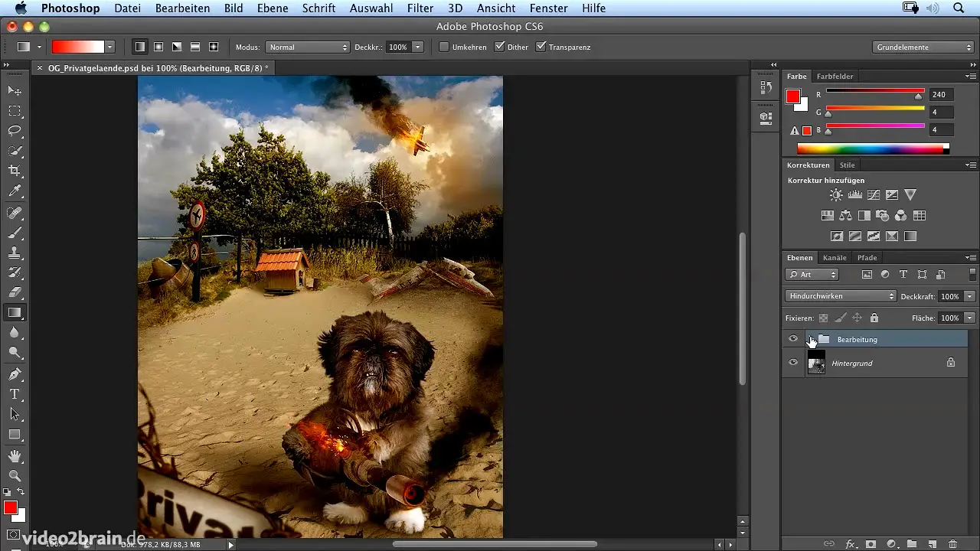980x551 pixels.
Task: Select the Type tool
Action: (15, 394)
